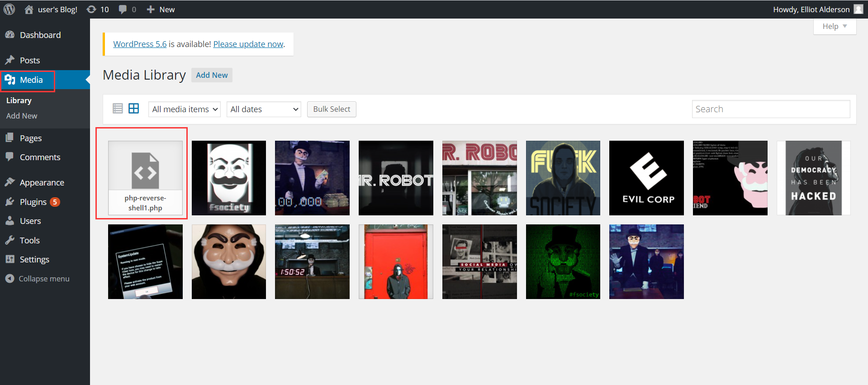Click the Collapse menu arrow icon
The image size is (868, 385).
click(x=10, y=278)
